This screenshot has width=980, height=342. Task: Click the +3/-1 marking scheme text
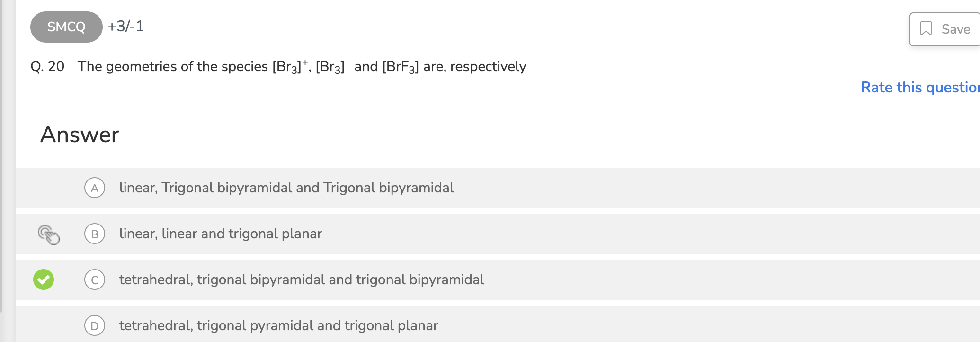tap(126, 26)
